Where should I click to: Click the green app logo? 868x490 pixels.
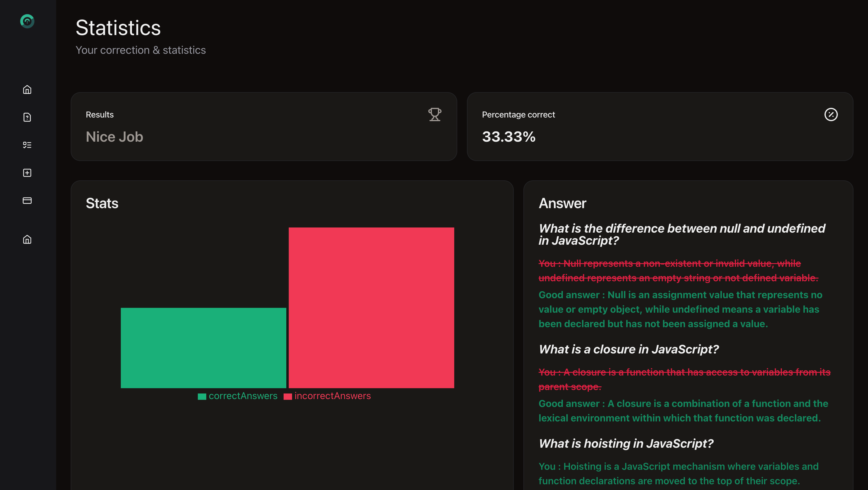click(27, 21)
